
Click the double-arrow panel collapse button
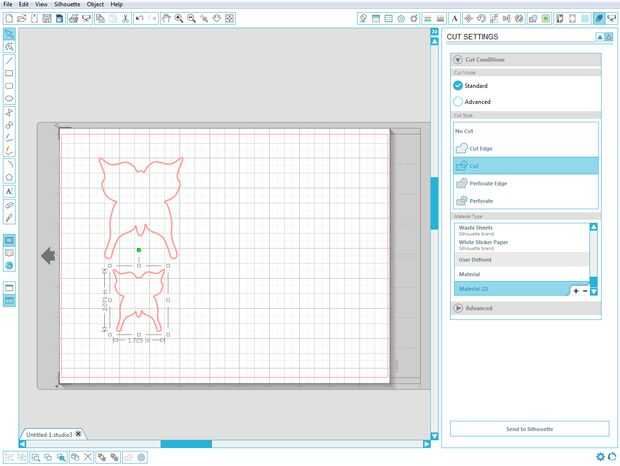click(435, 31)
